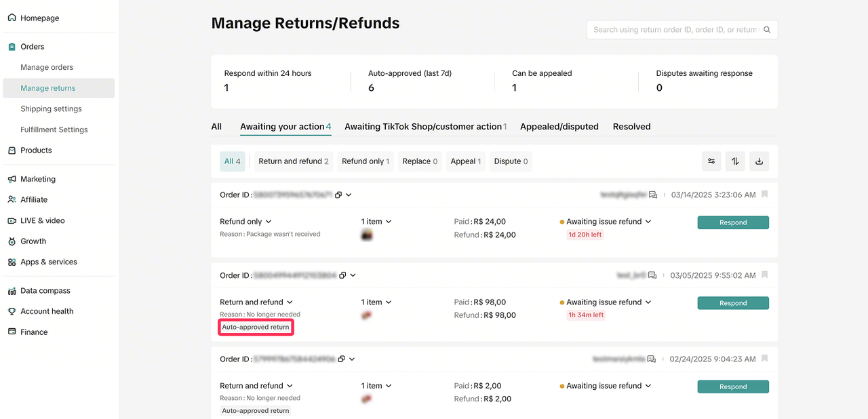The image size is (868, 419).
Task: Open chat with first order's customer
Action: point(653,195)
